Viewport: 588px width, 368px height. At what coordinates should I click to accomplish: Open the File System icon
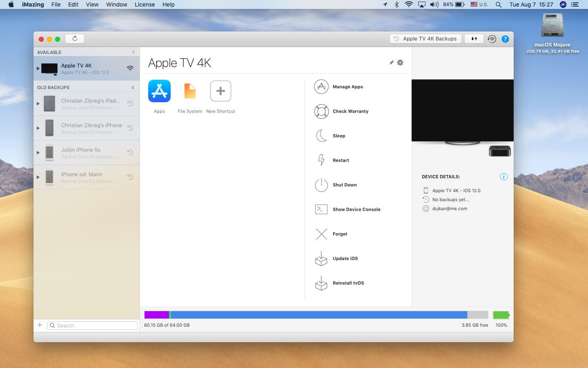pyautogui.click(x=190, y=91)
